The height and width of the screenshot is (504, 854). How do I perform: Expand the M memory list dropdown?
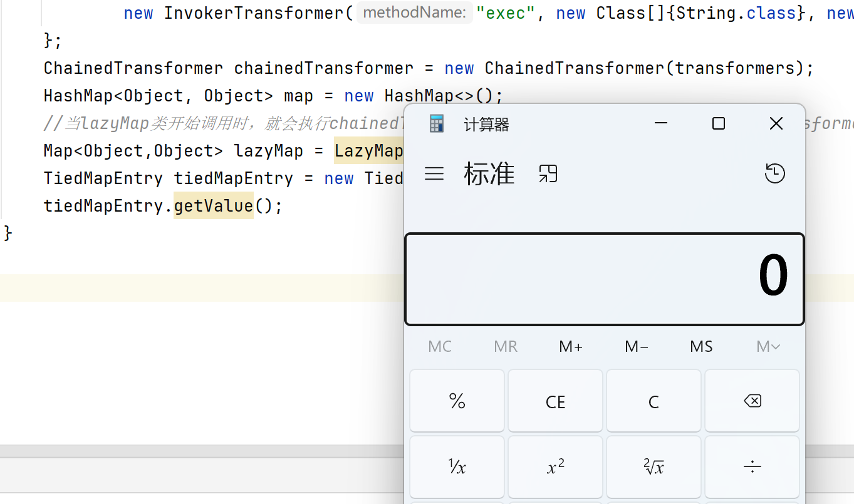coord(768,347)
